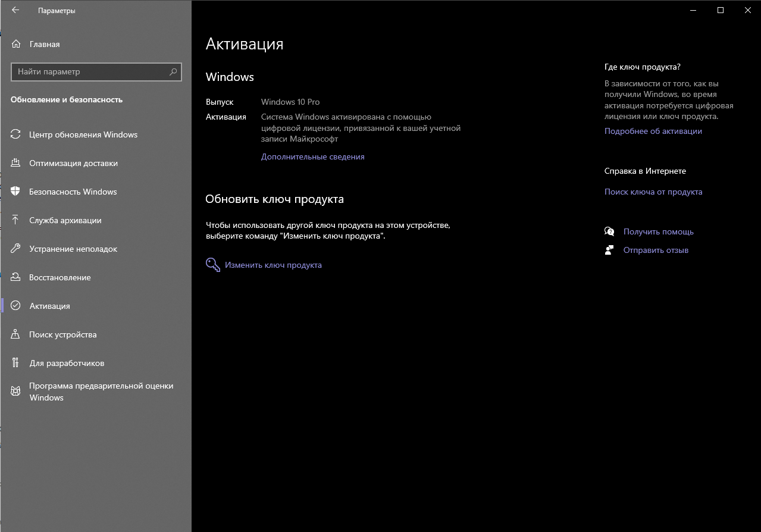Viewport: 761px width, 532px height.
Task: Minimize the Параметры window
Action: click(693, 10)
